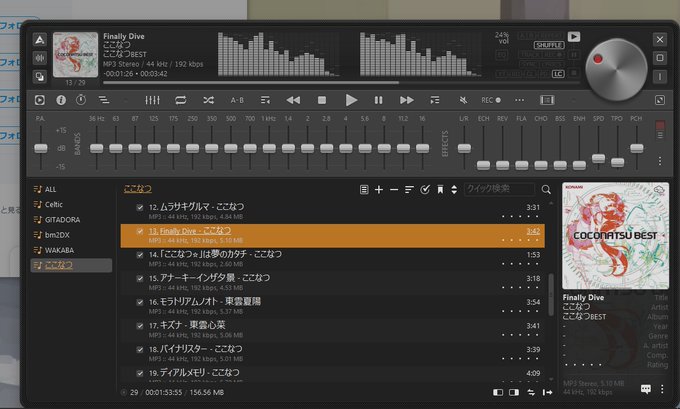The height and width of the screenshot is (409, 680).
Task: Open the AIMP main menu logo button
Action: pyautogui.click(x=40, y=40)
